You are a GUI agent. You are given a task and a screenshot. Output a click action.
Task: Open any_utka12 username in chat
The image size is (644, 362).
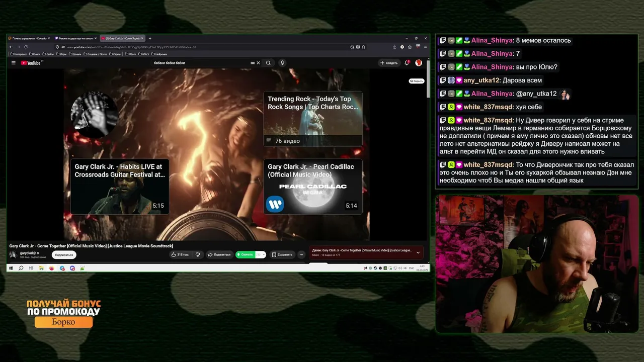(482, 80)
